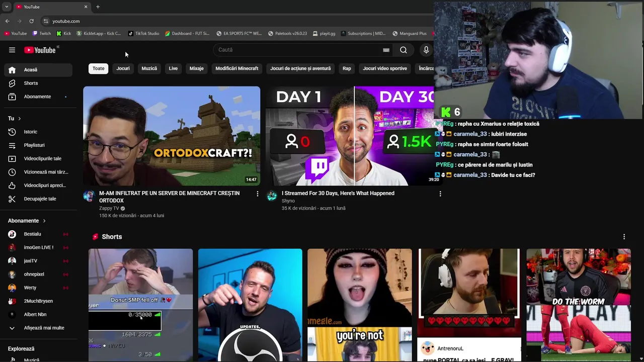Select the Rap filter chip
Screen dimensions: 644x362
[347, 68]
